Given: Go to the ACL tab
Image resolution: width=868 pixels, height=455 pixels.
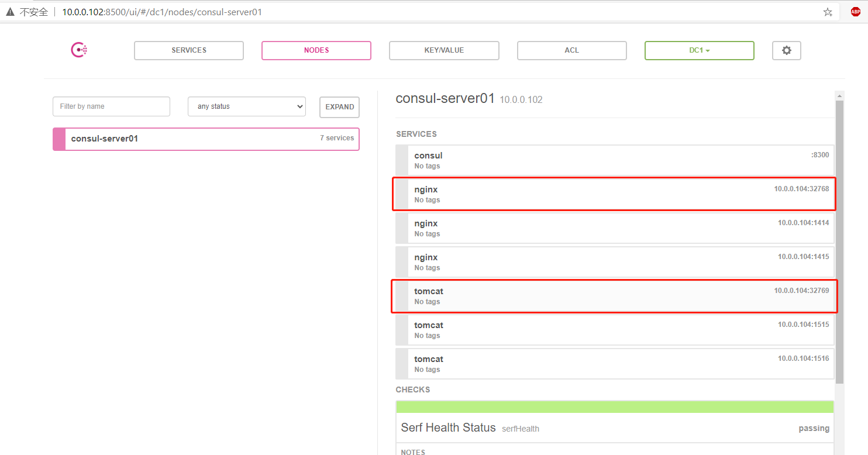Looking at the screenshot, I should pos(571,50).
